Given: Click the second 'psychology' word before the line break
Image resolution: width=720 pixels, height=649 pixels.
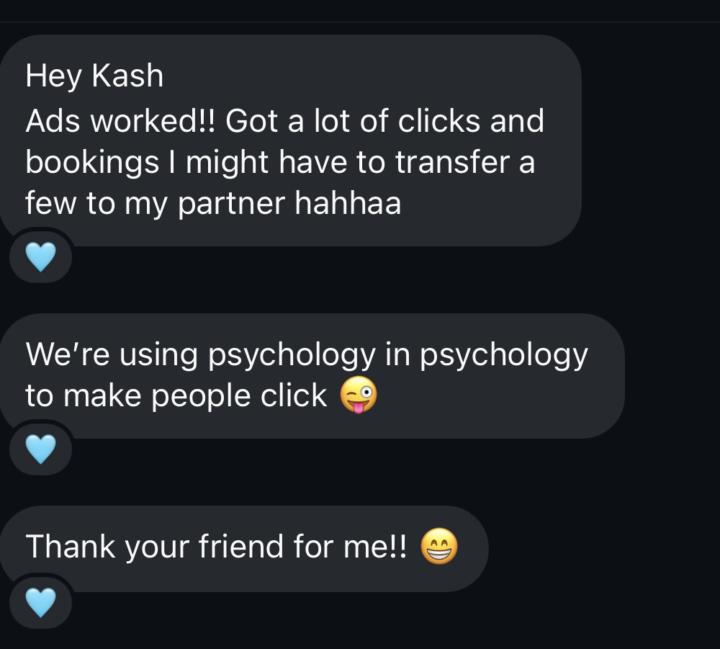Looking at the screenshot, I should pos(504,355).
